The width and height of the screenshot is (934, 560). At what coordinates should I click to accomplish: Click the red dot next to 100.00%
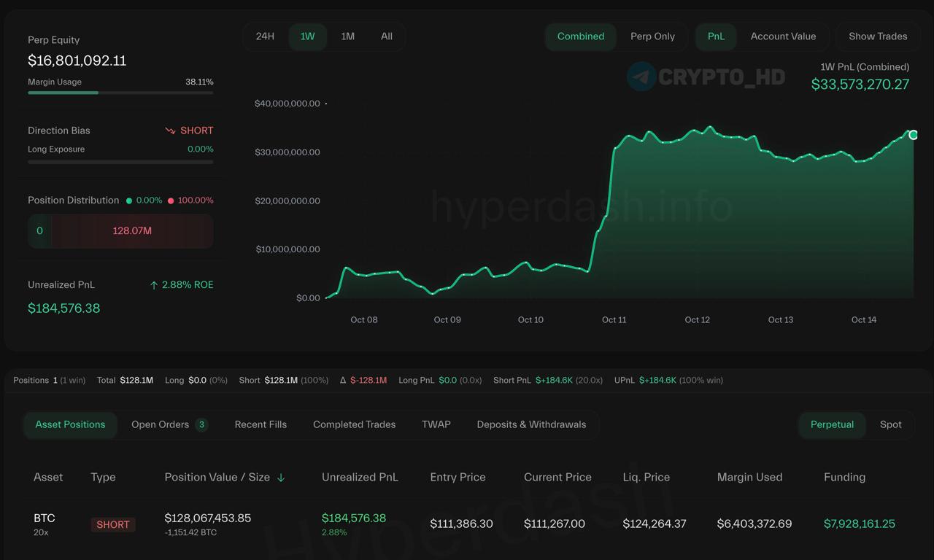coord(171,201)
